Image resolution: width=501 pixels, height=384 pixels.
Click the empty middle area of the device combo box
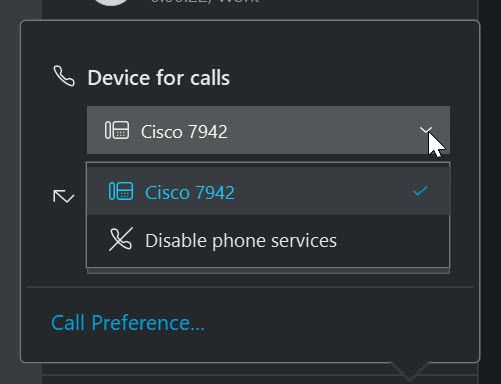point(320,130)
